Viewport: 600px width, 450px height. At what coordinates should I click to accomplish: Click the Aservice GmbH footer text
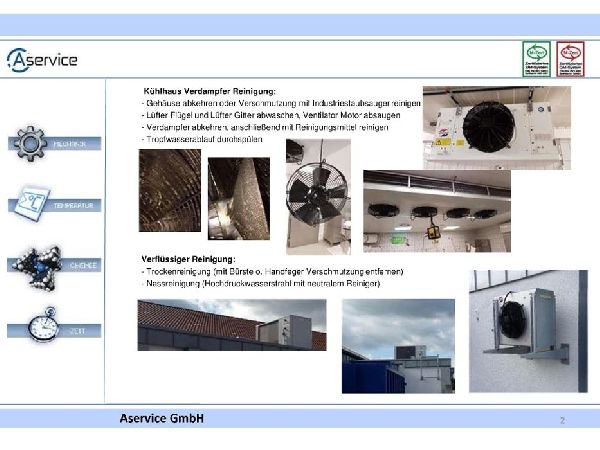[161, 418]
